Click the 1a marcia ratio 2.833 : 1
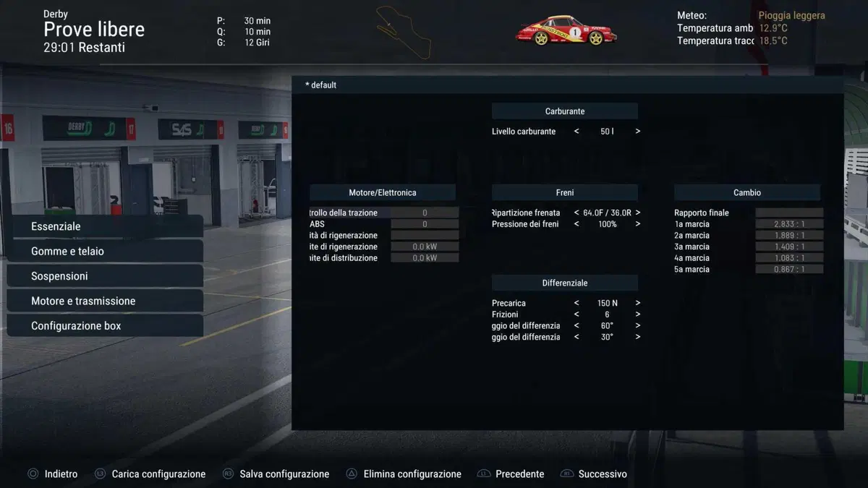Image resolution: width=868 pixels, height=488 pixels. (789, 224)
